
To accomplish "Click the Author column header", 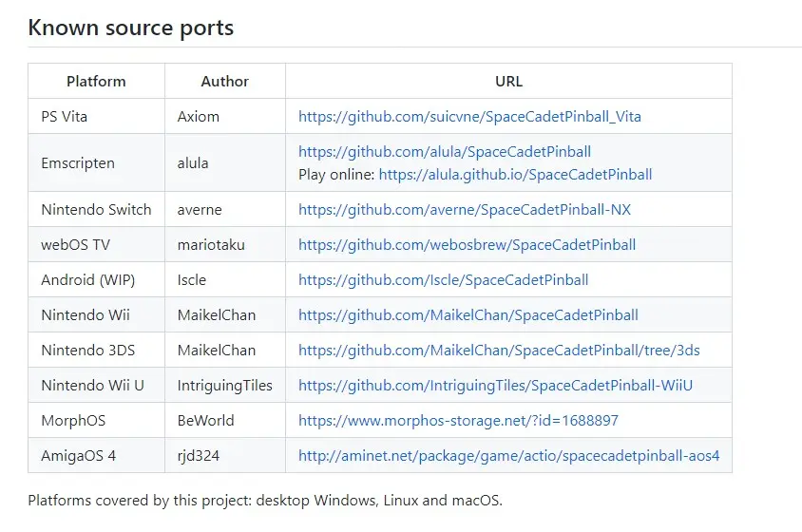I will [x=225, y=82].
